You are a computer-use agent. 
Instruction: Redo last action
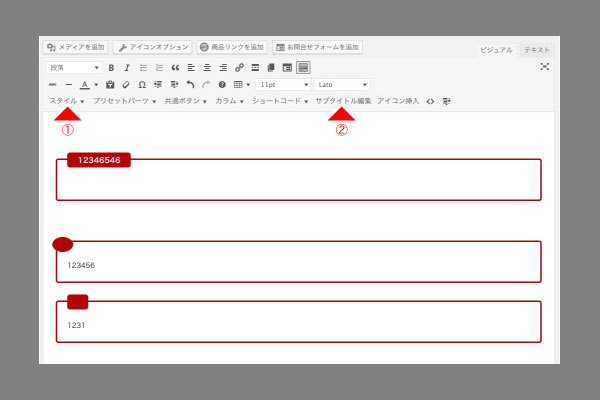206,85
